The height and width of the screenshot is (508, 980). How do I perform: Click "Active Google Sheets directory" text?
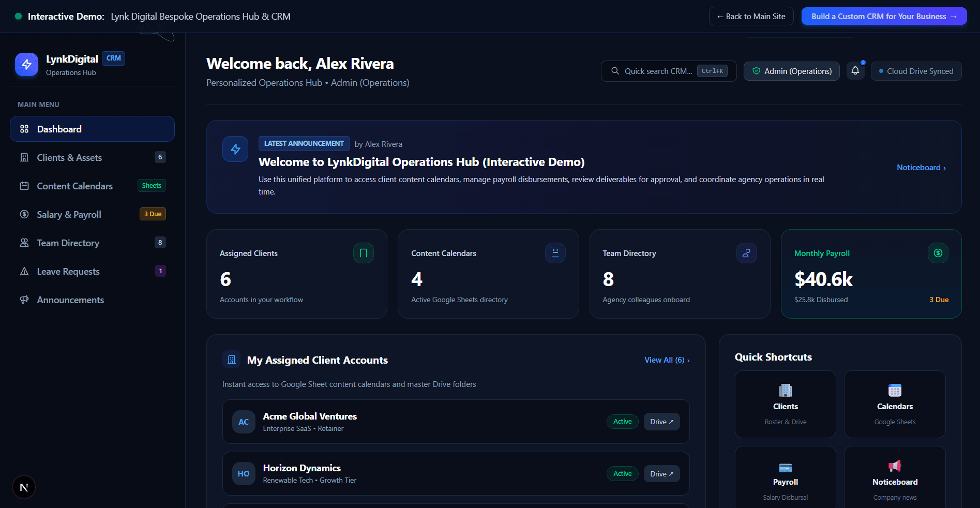[459, 300]
